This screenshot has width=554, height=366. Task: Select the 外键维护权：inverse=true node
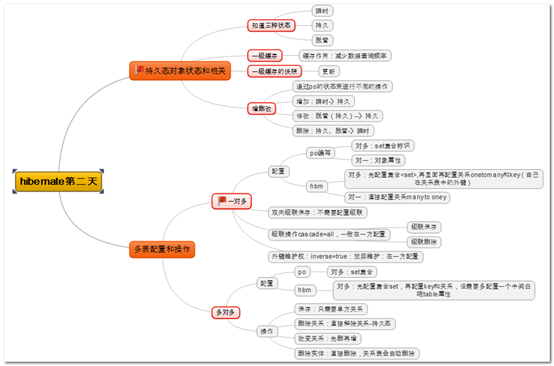[345, 256]
